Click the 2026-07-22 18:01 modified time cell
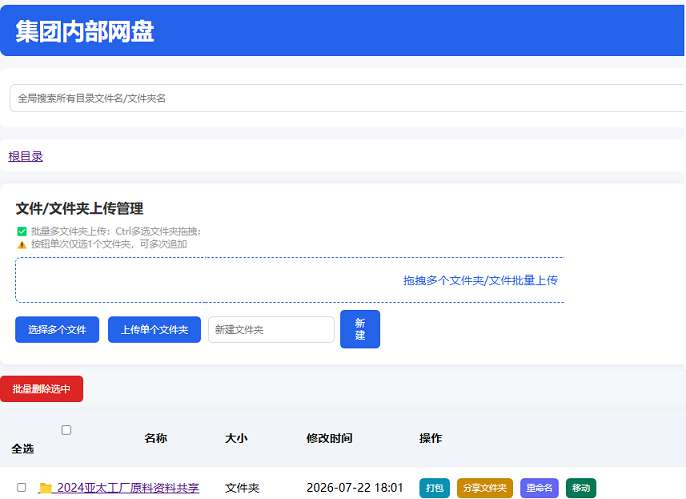The height and width of the screenshot is (499, 686). click(x=355, y=487)
